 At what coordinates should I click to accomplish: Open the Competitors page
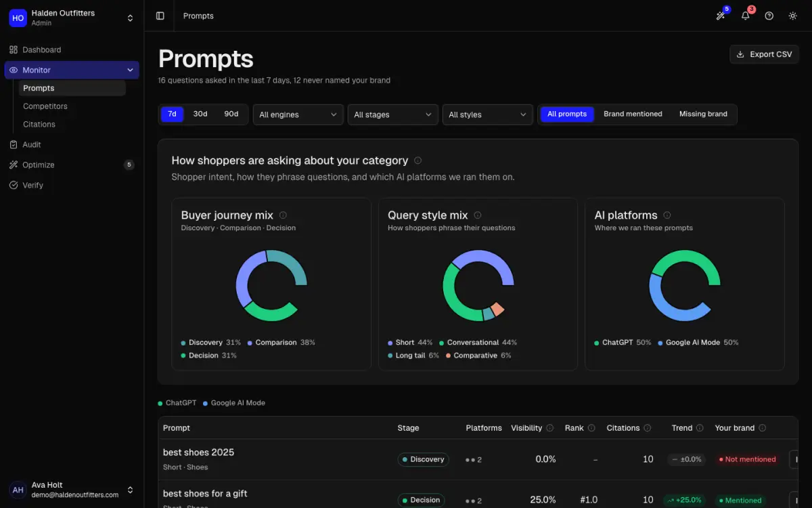[x=72, y=106]
